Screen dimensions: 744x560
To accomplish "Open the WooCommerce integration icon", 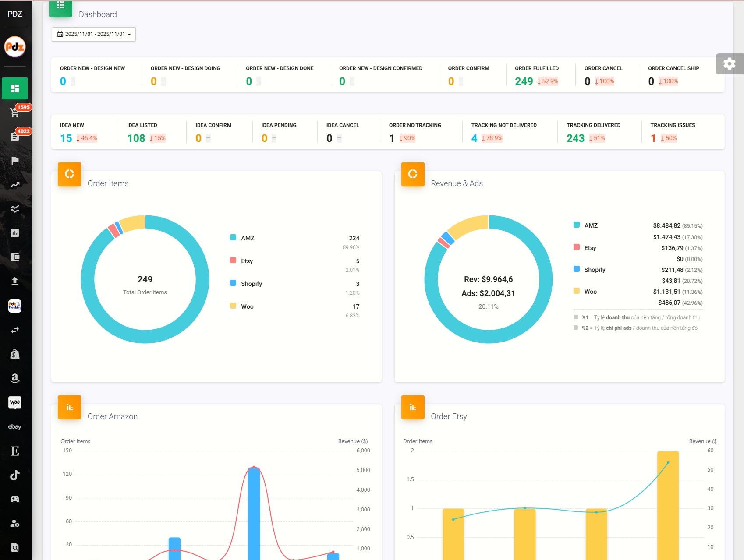I will click(15, 402).
